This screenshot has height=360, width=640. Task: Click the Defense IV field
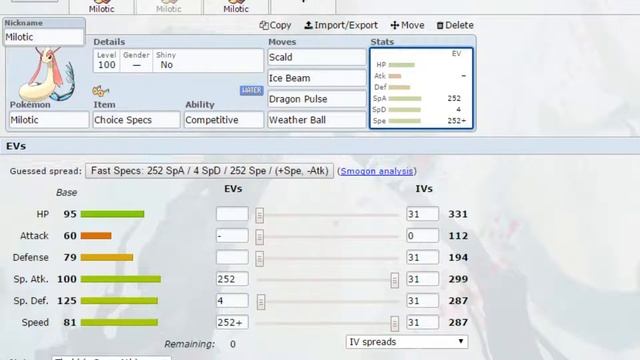(x=422, y=257)
